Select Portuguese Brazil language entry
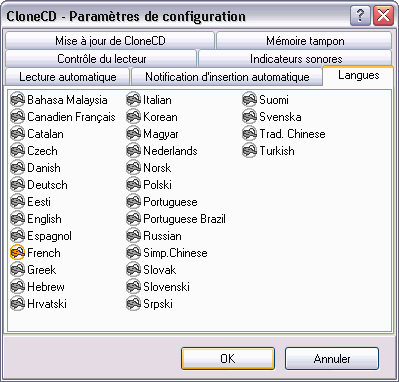This screenshot has width=399, height=382. click(x=176, y=219)
